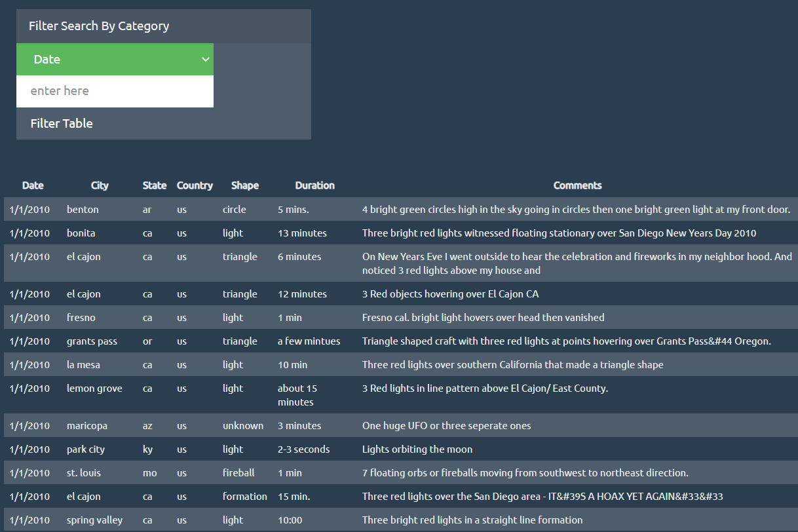Click the Date column header

point(33,185)
